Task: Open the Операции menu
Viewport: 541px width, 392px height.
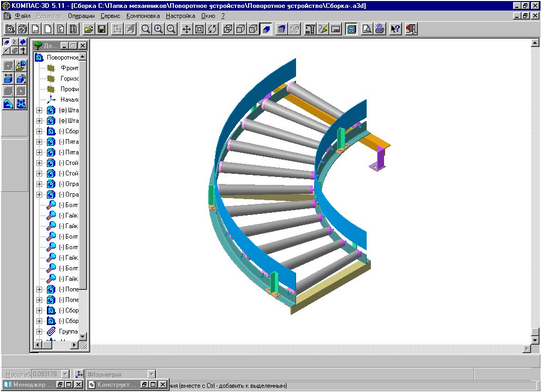Action: [x=81, y=16]
